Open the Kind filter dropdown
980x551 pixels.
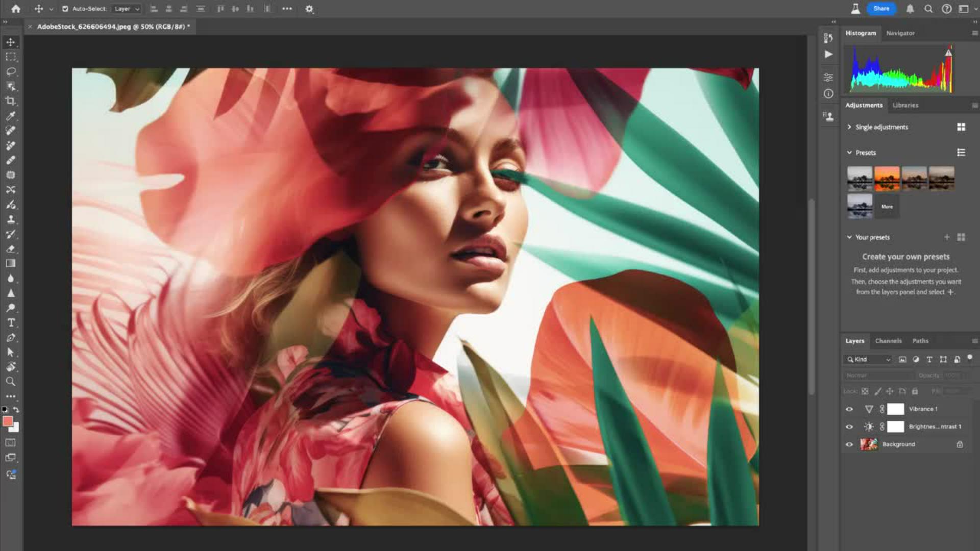point(869,360)
